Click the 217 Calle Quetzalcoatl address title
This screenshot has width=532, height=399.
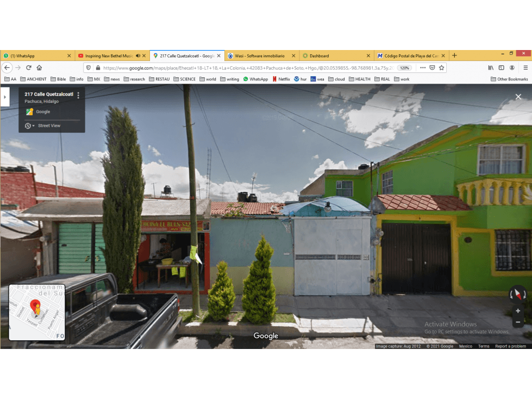[49, 95]
